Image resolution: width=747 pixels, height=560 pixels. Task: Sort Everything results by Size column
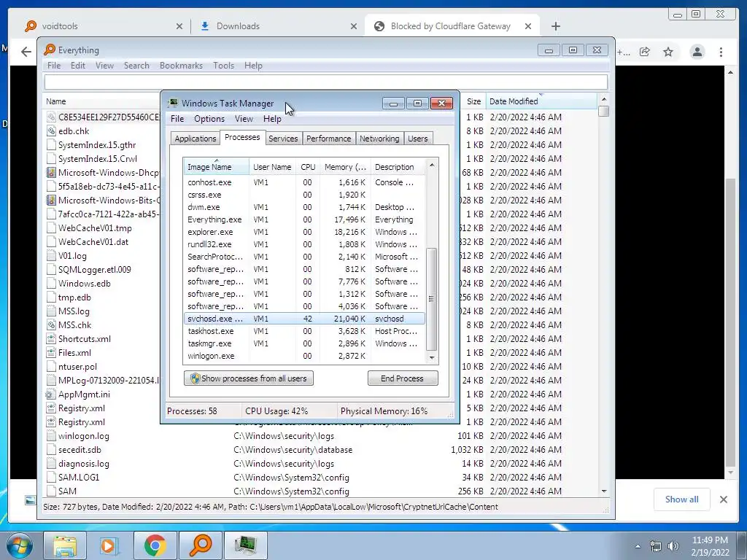(473, 101)
